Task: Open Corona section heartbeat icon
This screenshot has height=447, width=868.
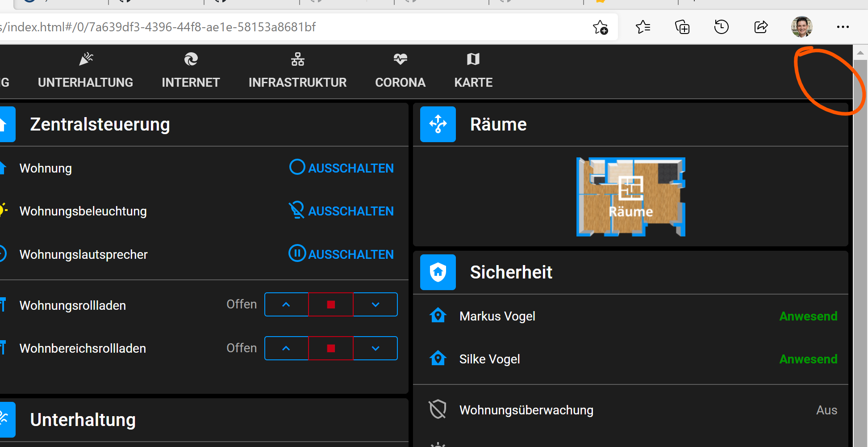Action: pos(400,59)
